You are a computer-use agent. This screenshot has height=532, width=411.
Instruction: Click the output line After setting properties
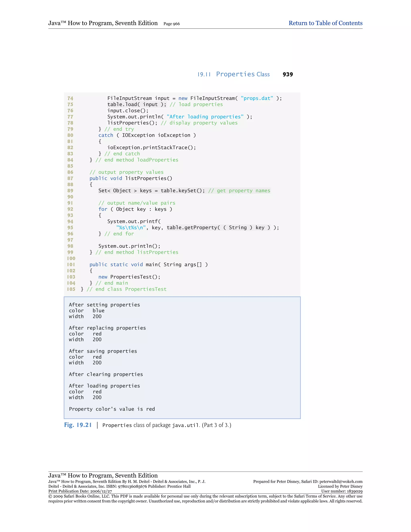104,305
